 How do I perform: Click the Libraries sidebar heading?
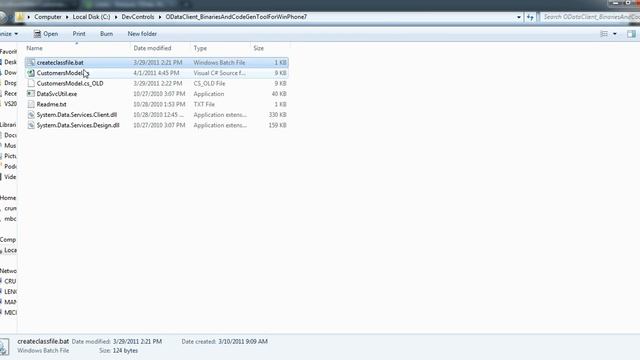click(x=8, y=125)
